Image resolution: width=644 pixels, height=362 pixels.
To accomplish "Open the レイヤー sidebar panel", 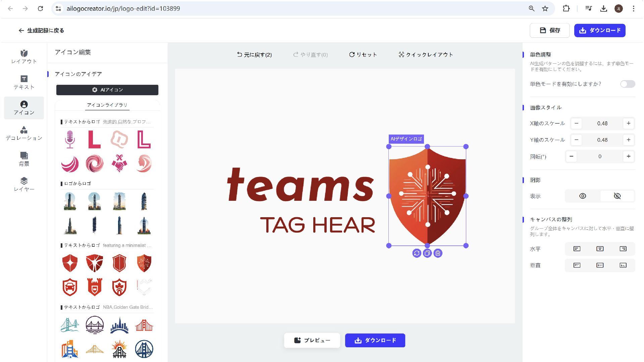I will [x=24, y=184].
